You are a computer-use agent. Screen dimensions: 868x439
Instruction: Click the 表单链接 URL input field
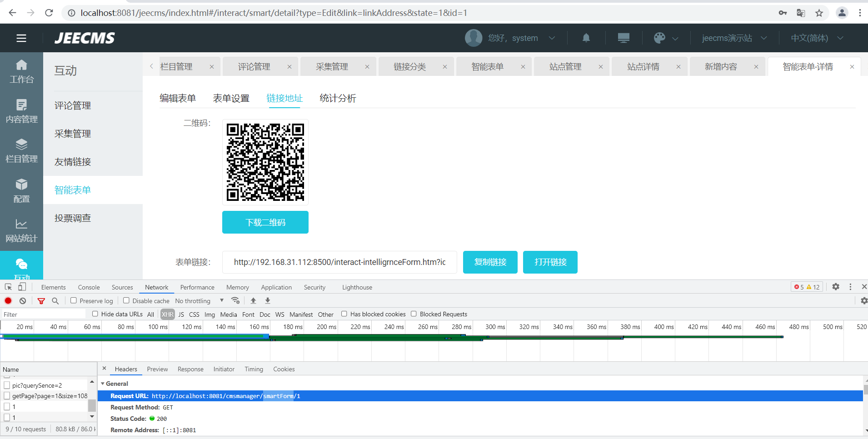pyautogui.click(x=339, y=262)
